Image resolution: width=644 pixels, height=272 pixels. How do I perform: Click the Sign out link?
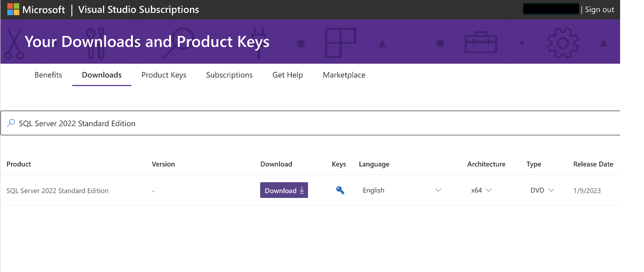599,10
